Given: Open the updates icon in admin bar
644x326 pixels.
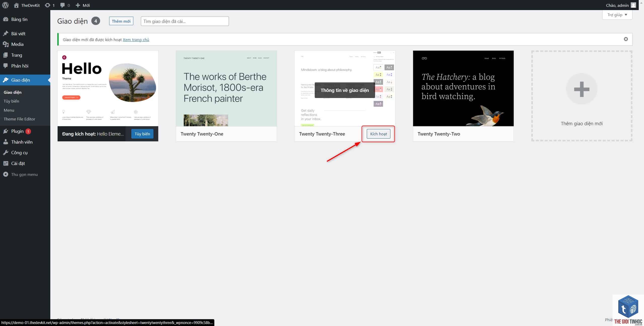Looking at the screenshot, I should point(47,5).
